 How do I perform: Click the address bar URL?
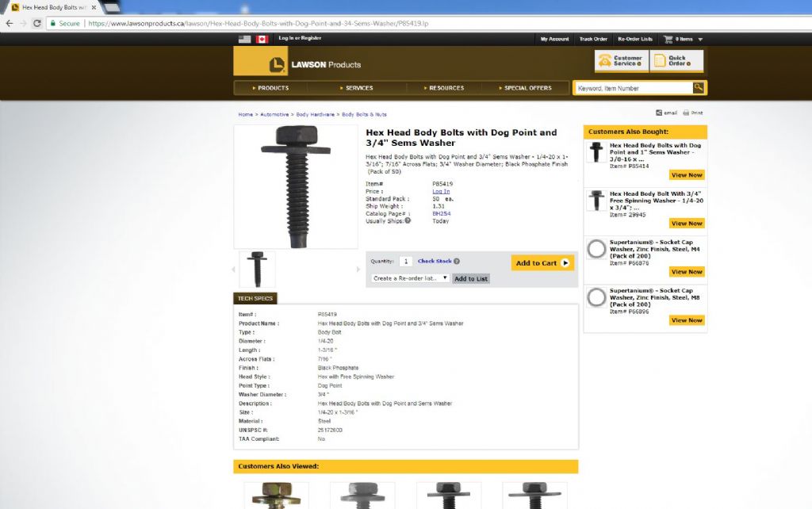tap(258, 23)
